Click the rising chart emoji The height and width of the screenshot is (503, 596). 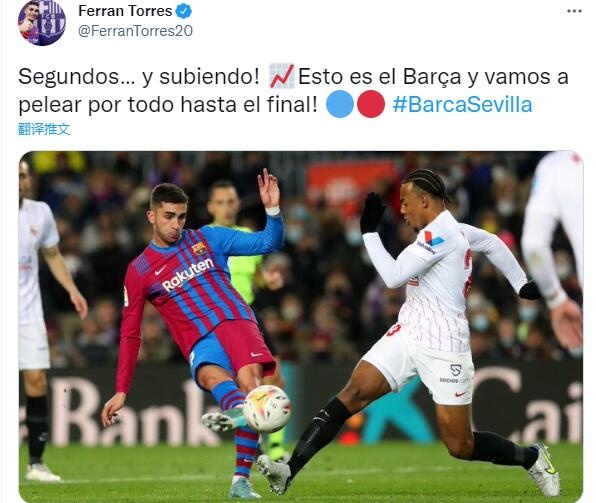click(x=281, y=76)
